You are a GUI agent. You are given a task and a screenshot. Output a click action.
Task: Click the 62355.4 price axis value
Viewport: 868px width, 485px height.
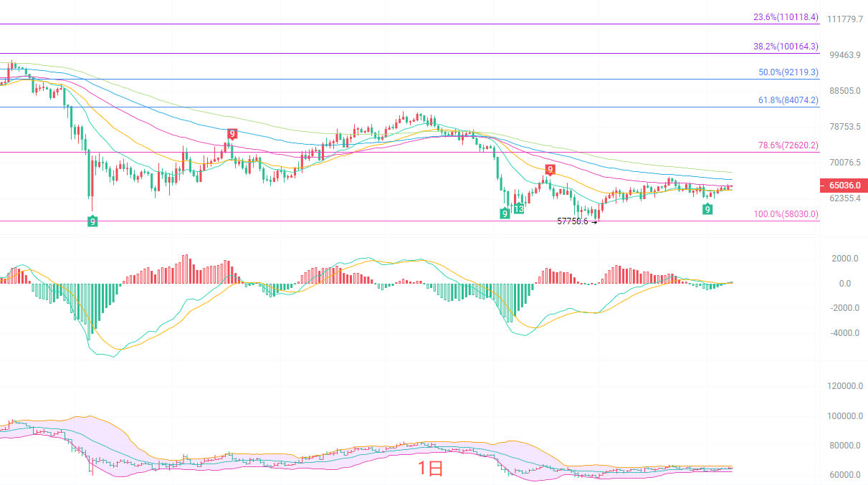844,198
